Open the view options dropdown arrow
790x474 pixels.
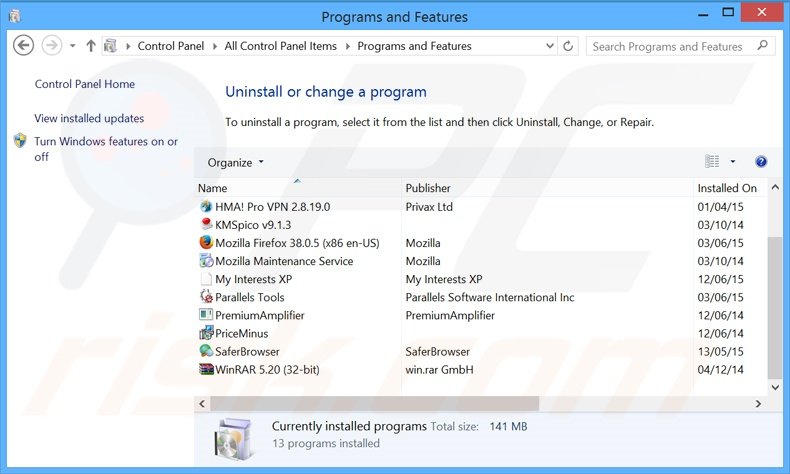pyautogui.click(x=733, y=161)
